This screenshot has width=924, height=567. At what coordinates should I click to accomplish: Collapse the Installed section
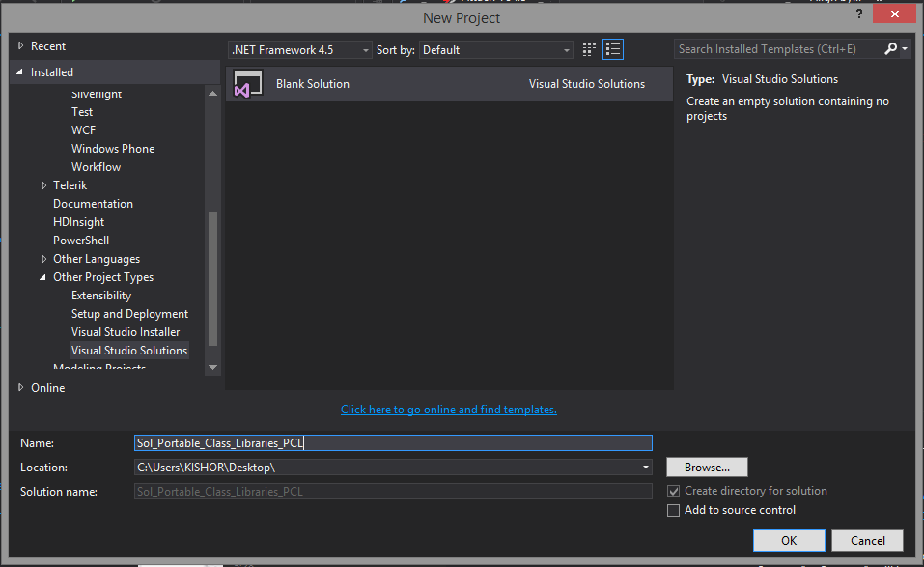pyautogui.click(x=20, y=71)
